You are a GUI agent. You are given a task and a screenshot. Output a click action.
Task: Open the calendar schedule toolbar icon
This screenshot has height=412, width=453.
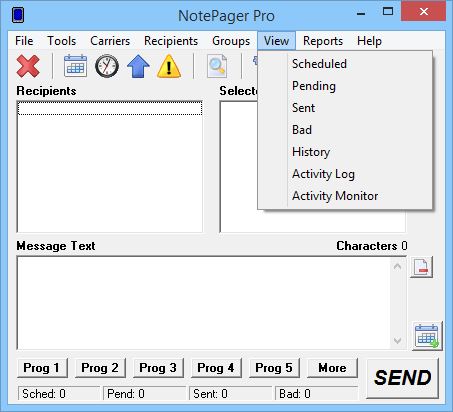(75, 66)
